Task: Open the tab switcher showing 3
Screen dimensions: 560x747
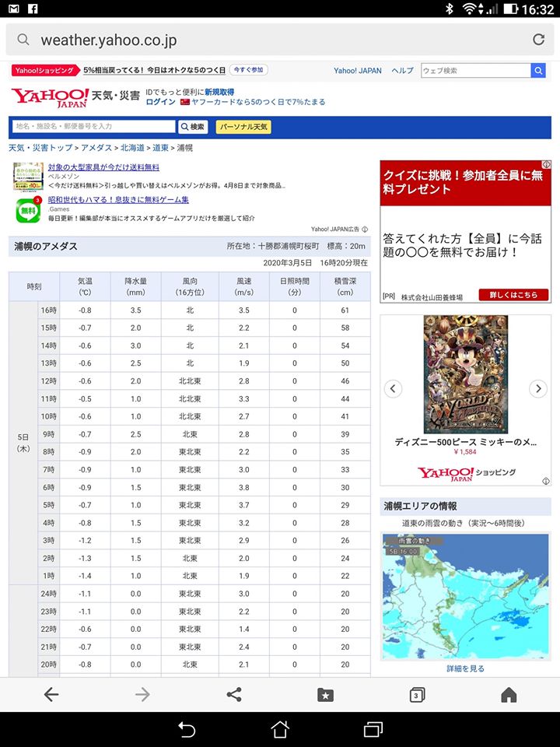Action: (417, 695)
